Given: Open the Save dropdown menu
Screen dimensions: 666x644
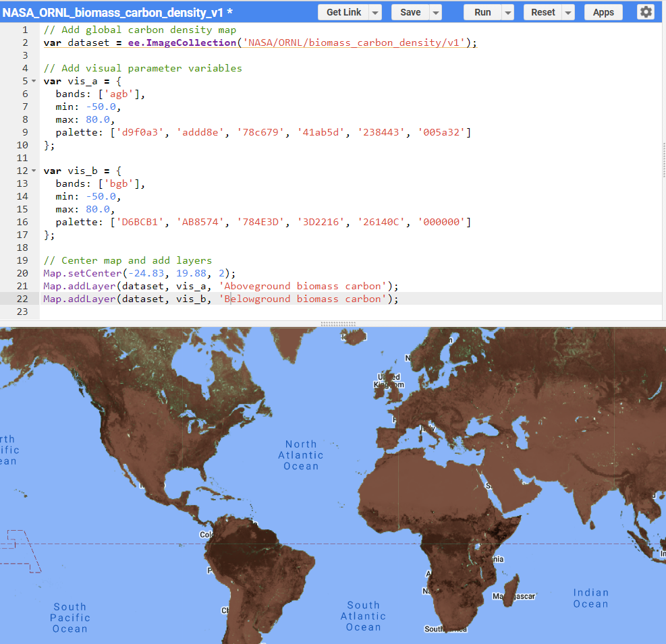Looking at the screenshot, I should [435, 11].
